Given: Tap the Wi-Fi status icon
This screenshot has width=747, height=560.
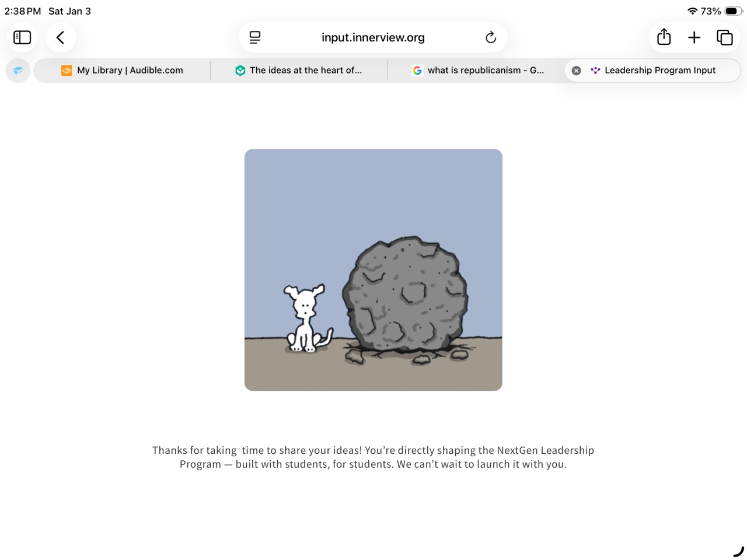Looking at the screenshot, I should tap(693, 11).
